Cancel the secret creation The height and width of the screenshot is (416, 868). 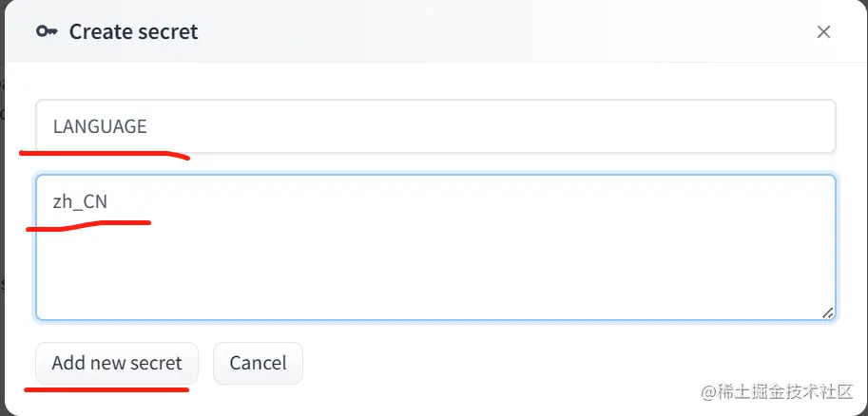(258, 363)
